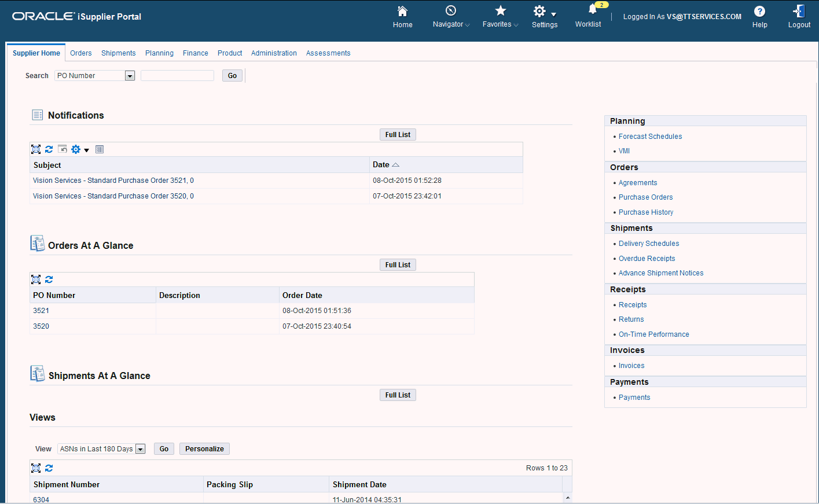Screen dimensions: 819x504
Task: Click the Logout icon
Action: [x=799, y=11]
